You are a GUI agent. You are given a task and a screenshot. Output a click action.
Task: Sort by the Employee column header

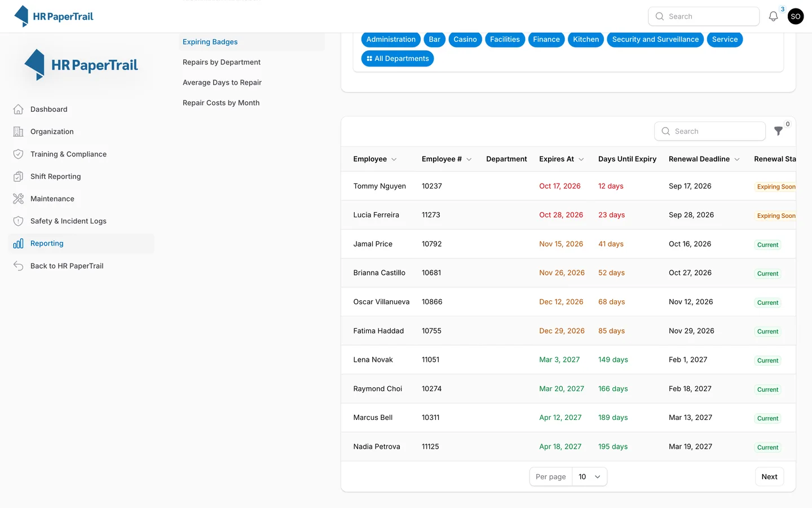click(x=375, y=159)
